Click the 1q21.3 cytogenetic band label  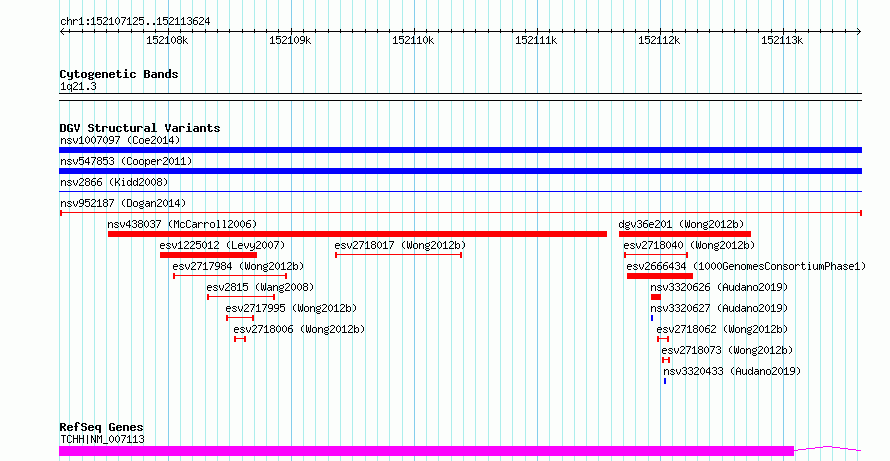point(78,86)
